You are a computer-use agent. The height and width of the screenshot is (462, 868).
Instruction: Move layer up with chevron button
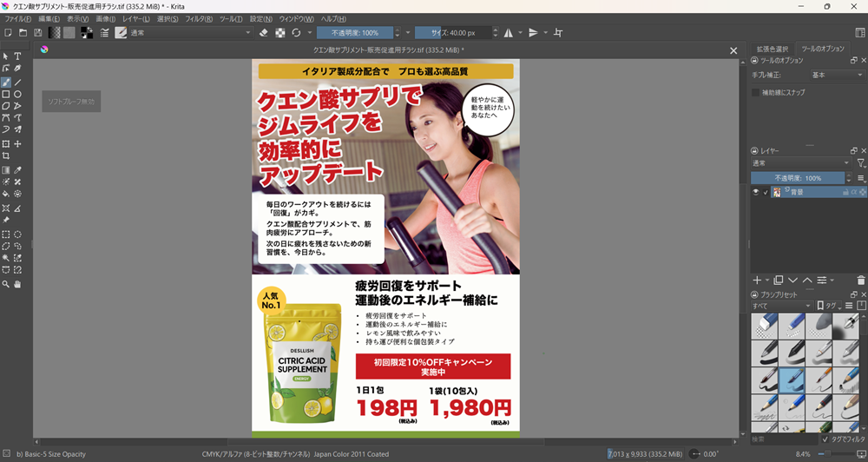click(807, 280)
